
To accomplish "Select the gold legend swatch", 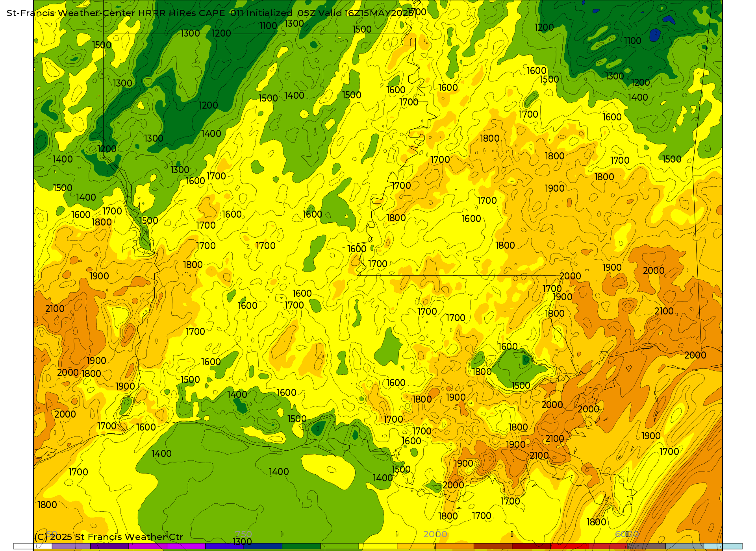I will pos(416,546).
